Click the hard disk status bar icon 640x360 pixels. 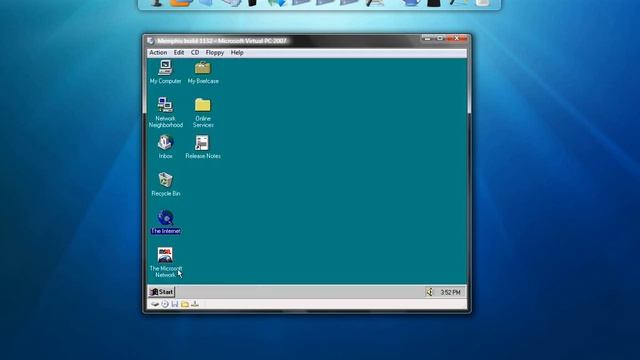pyautogui.click(x=155, y=304)
